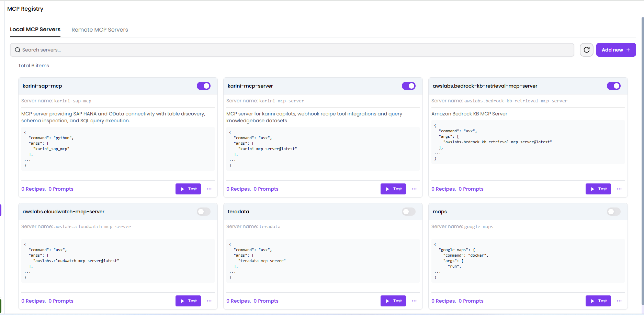This screenshot has height=315, width=644.
Task: Open the ellipsis menu on the teradata card
Action: [414, 301]
